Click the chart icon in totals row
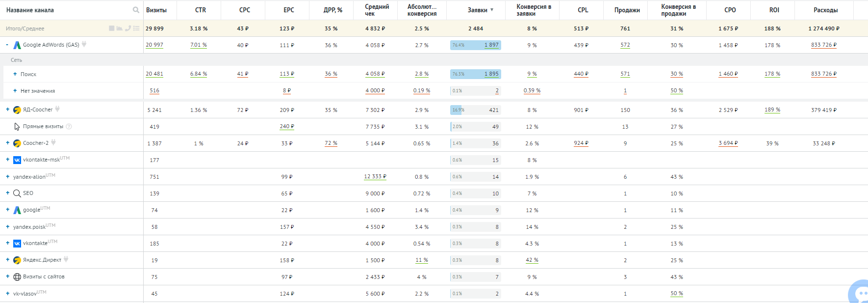The width and height of the screenshot is (868, 303). tap(119, 28)
